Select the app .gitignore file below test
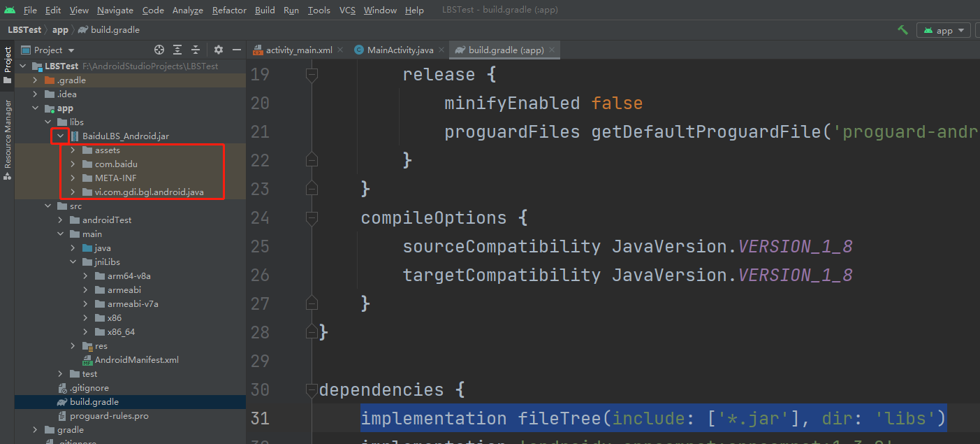 click(89, 387)
